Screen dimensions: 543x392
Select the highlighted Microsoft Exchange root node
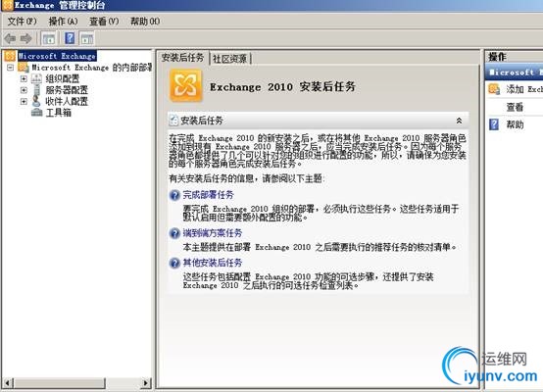57,56
